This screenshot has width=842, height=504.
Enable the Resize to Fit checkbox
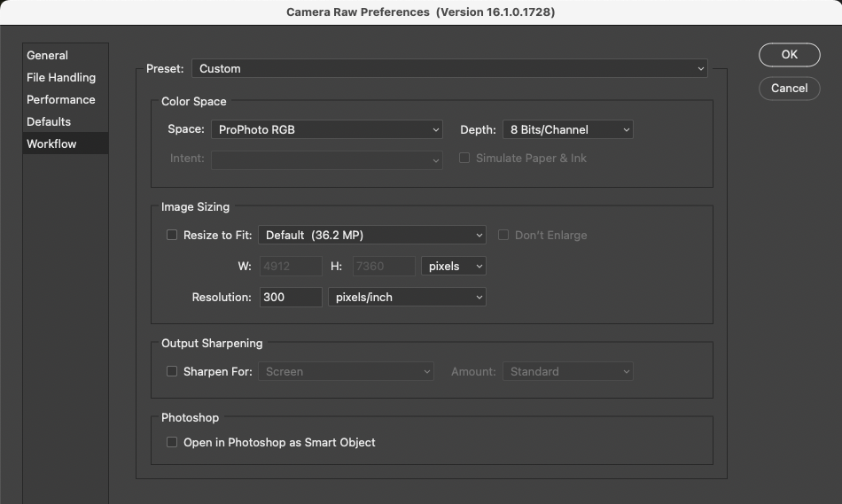[172, 235]
